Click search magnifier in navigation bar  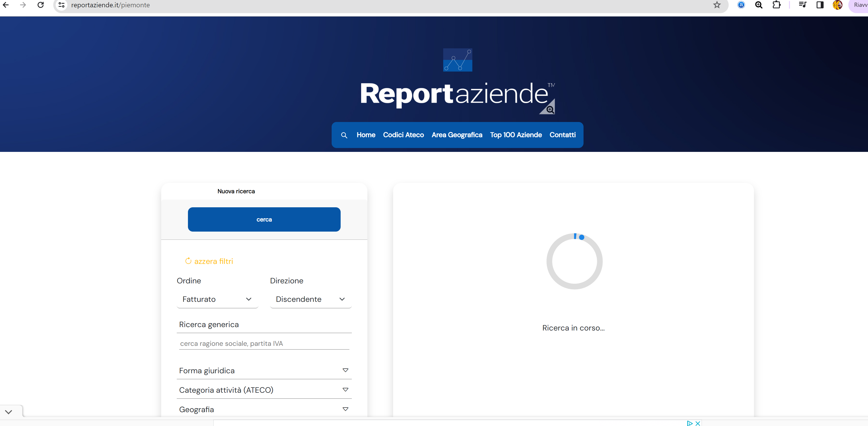(x=344, y=135)
